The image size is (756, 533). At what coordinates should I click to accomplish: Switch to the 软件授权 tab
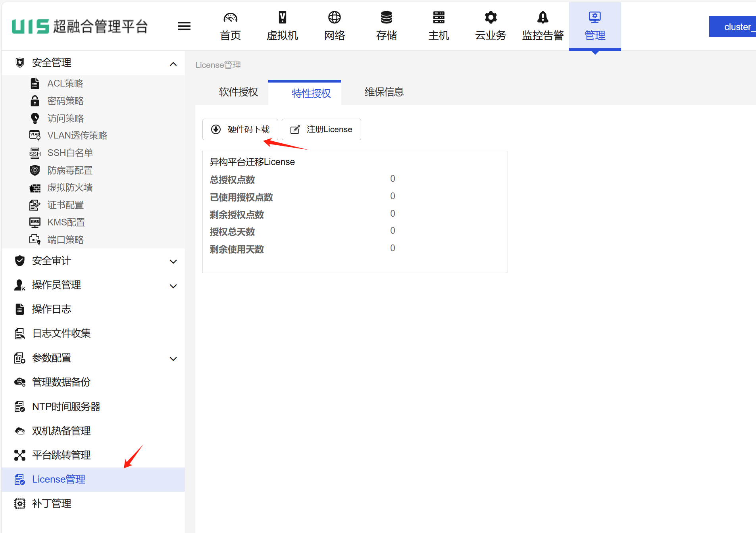click(x=239, y=92)
